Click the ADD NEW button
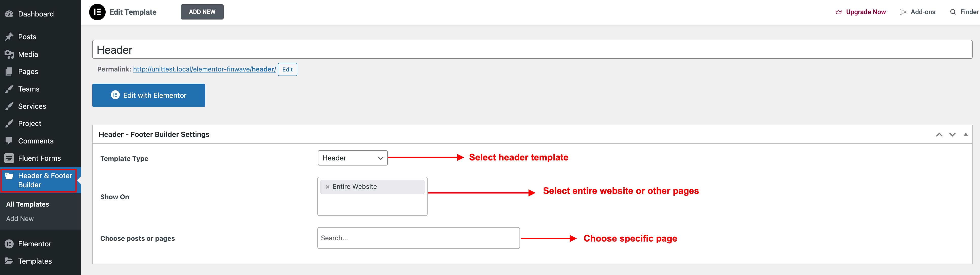The height and width of the screenshot is (275, 980). pyautogui.click(x=202, y=12)
